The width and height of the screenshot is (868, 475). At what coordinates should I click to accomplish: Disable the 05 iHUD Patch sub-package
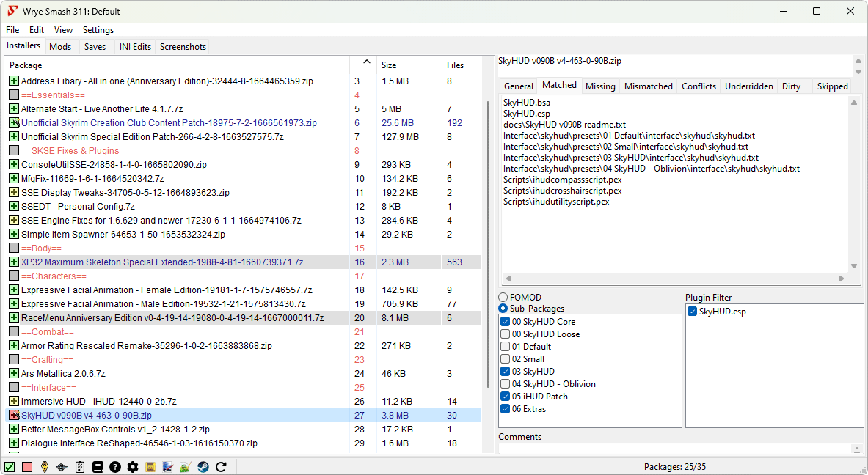pos(505,397)
